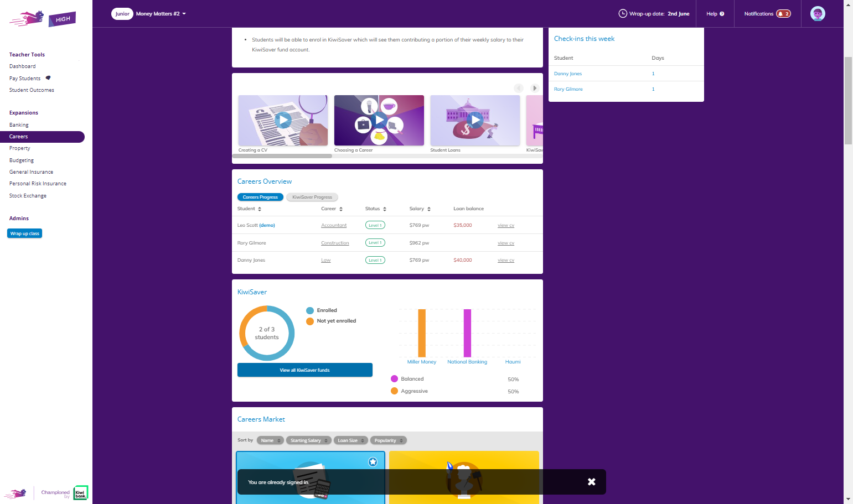Click the wrap-up date clock icon
Image resolution: width=853 pixels, height=504 pixels.
click(x=623, y=14)
